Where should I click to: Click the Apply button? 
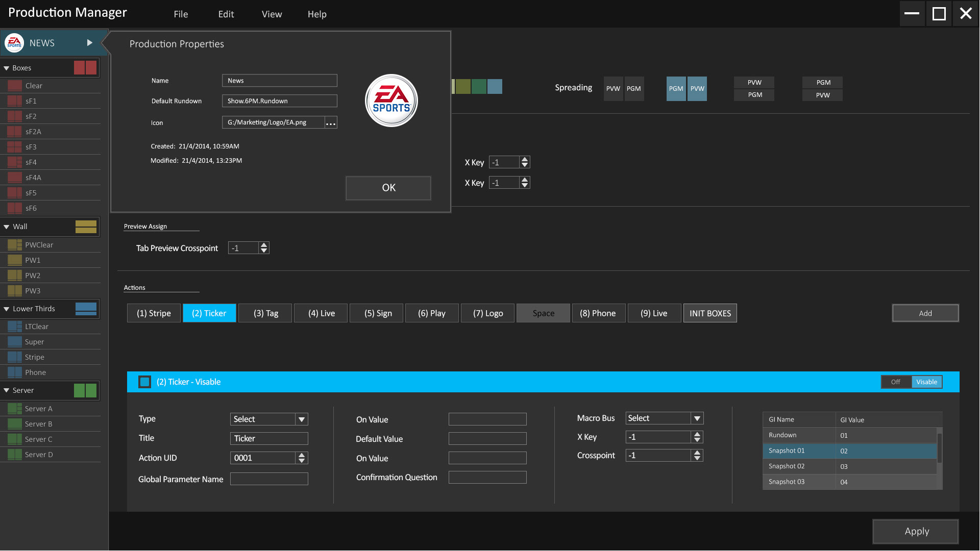[916, 532]
